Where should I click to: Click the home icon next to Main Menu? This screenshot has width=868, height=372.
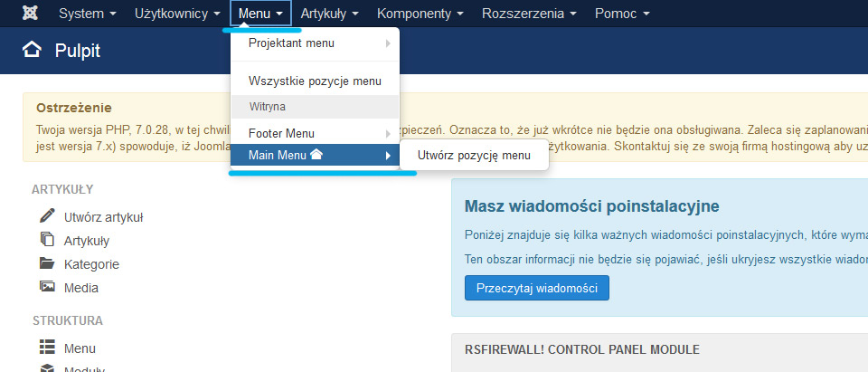click(316, 155)
